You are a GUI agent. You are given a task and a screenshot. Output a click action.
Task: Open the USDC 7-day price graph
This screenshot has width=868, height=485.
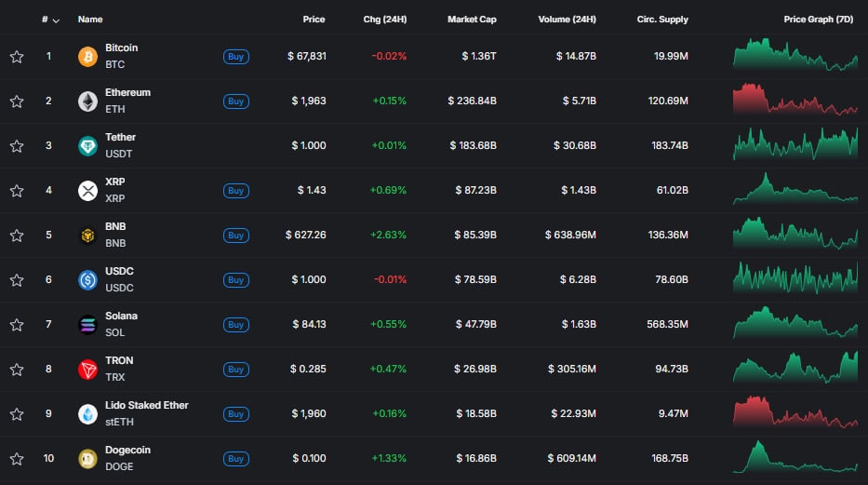pyautogui.click(x=795, y=278)
